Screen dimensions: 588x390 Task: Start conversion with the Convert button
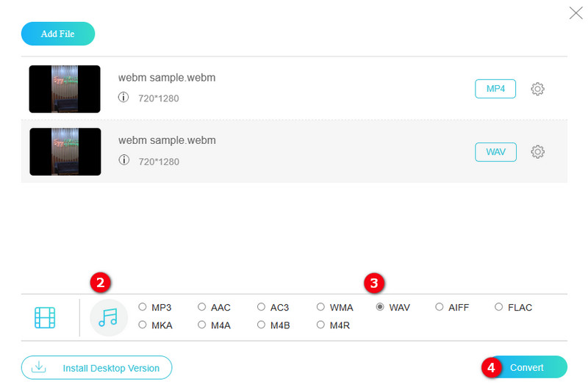tap(528, 367)
